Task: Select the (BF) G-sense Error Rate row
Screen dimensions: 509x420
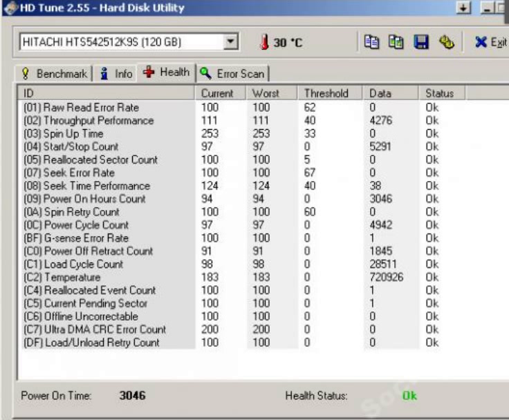Action: (x=263, y=238)
